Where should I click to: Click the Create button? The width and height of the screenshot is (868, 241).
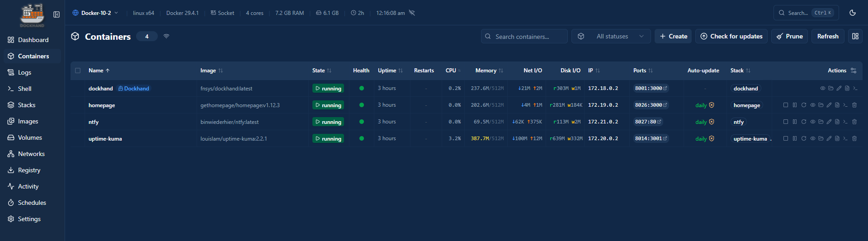pyautogui.click(x=673, y=36)
